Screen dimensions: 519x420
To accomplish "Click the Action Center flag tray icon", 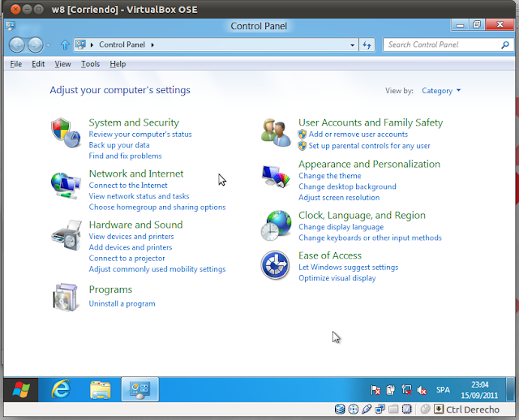I will [375, 390].
